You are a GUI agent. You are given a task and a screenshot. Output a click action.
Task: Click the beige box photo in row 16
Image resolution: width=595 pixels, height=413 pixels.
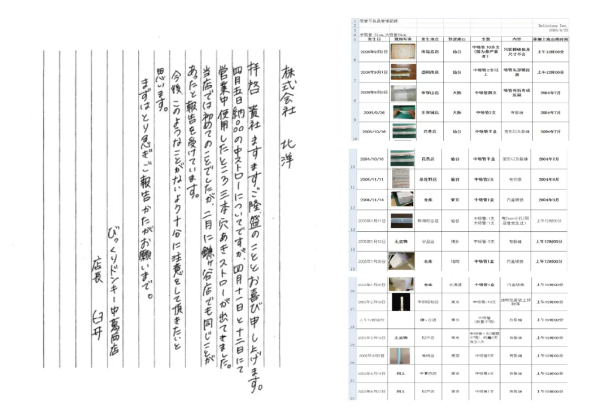click(401, 284)
